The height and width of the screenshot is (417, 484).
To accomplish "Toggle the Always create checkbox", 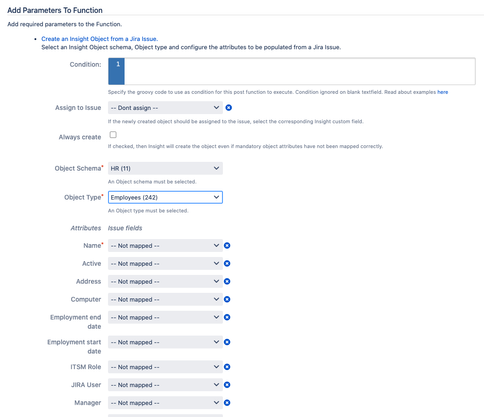I will [113, 135].
